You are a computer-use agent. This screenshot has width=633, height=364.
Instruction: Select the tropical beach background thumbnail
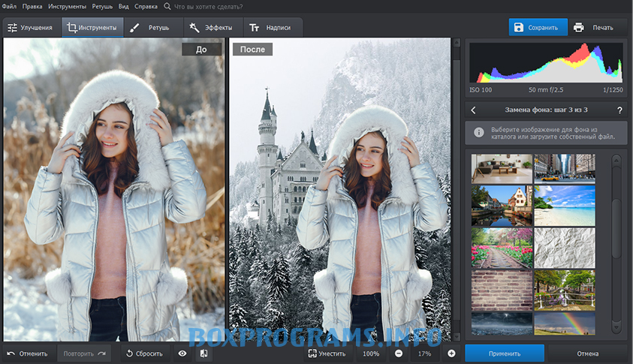pyautogui.click(x=565, y=206)
